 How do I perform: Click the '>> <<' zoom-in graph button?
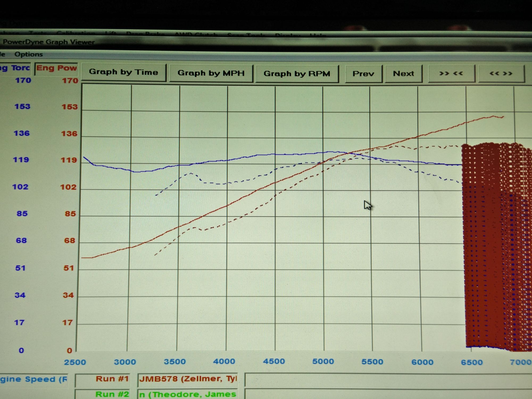(451, 73)
